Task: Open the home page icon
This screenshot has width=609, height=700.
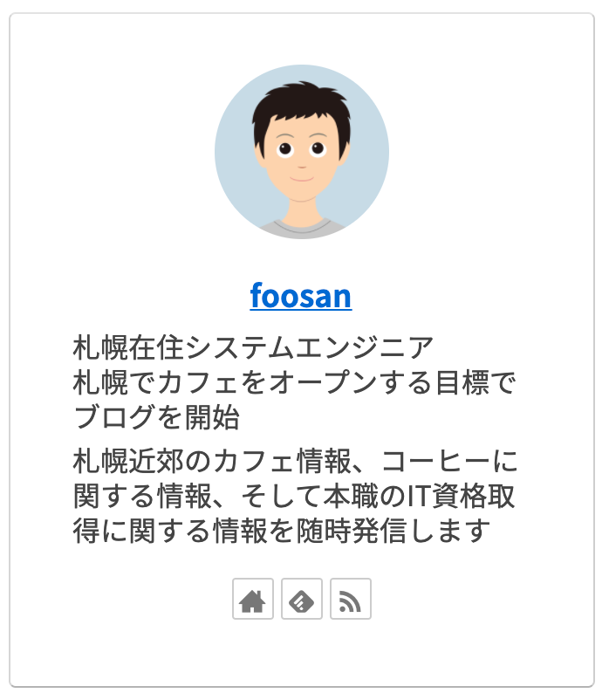Action: [x=253, y=600]
